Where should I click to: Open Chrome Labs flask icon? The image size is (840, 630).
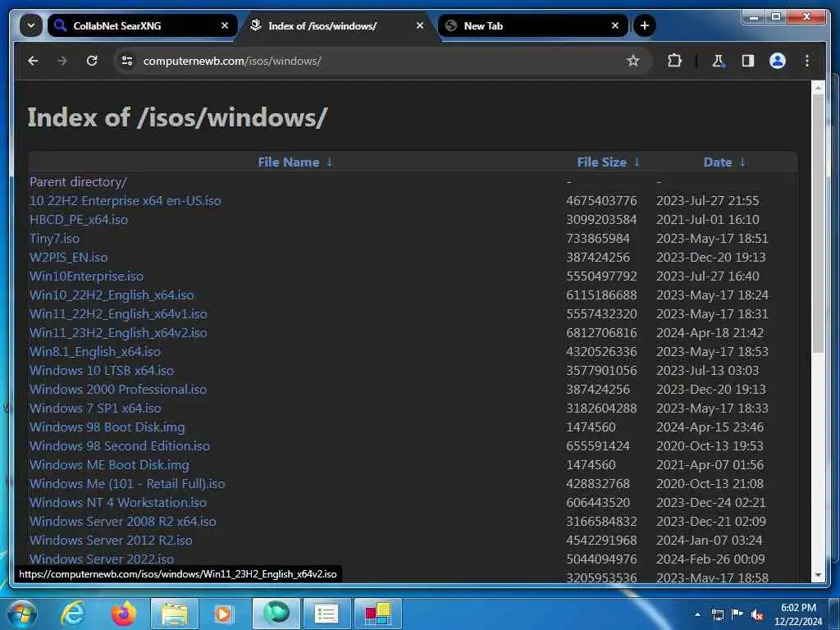coord(718,61)
